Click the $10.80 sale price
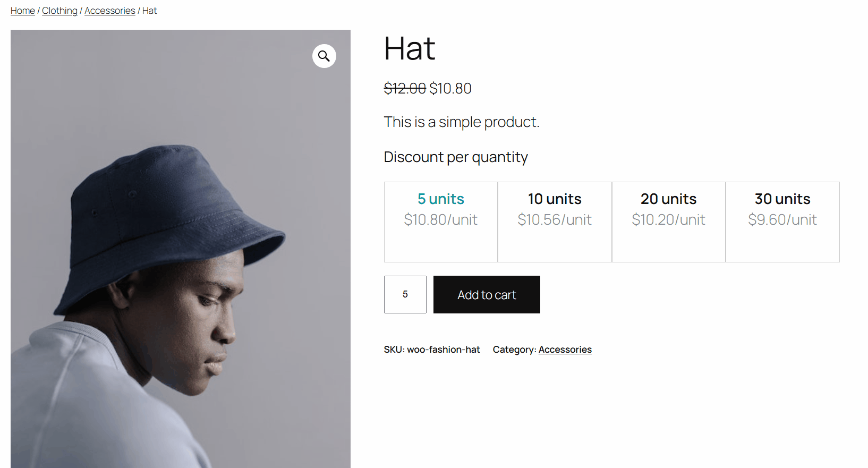868x468 pixels. coord(450,88)
